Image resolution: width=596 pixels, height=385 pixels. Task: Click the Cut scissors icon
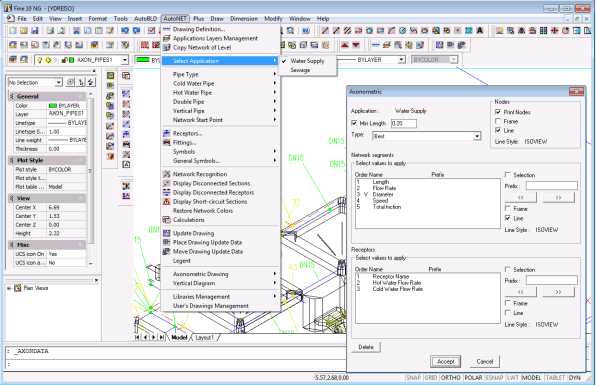pos(76,31)
